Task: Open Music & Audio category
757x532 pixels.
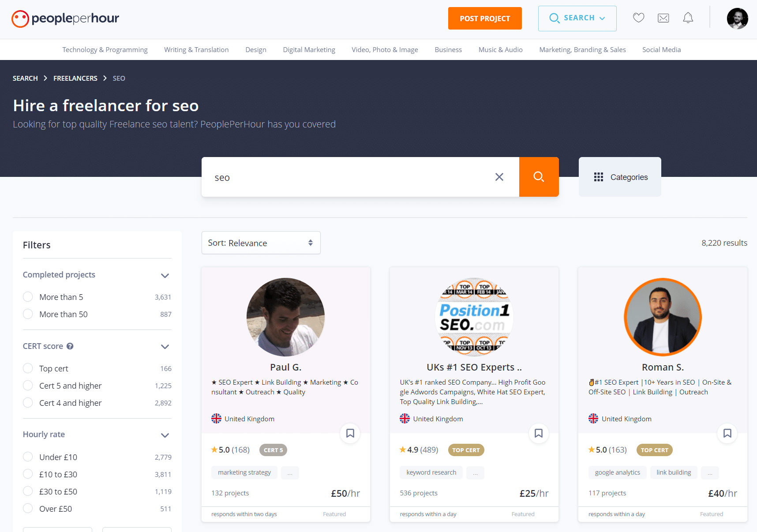Action: click(500, 50)
